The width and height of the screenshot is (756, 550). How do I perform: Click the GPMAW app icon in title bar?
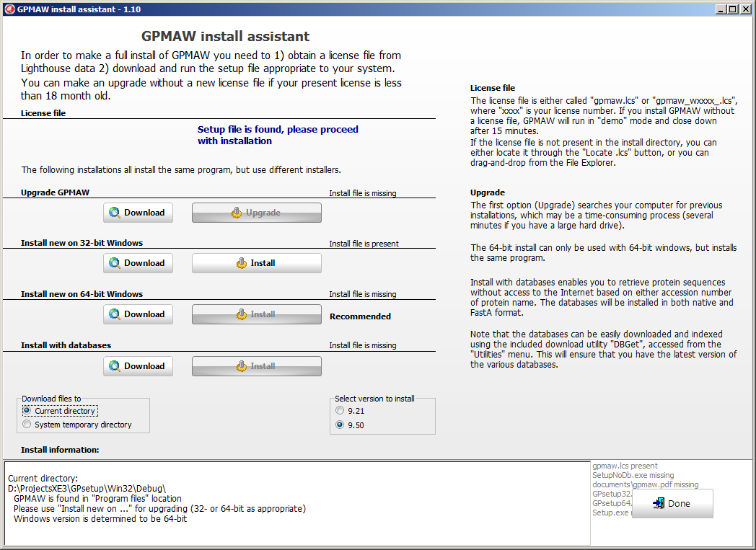pyautogui.click(x=9, y=9)
